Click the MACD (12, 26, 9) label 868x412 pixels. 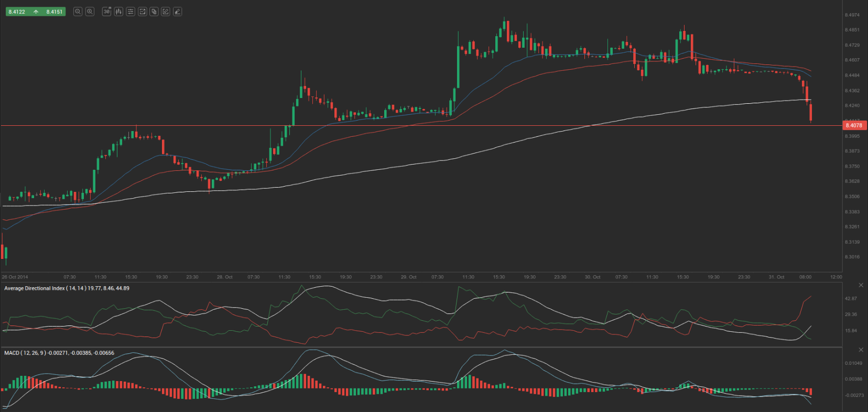[59, 353]
